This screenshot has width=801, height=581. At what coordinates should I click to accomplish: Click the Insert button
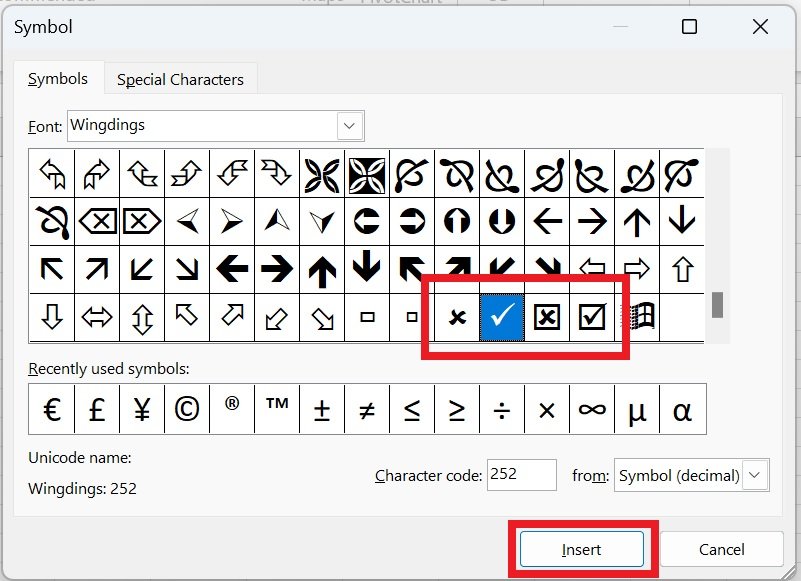click(581, 549)
